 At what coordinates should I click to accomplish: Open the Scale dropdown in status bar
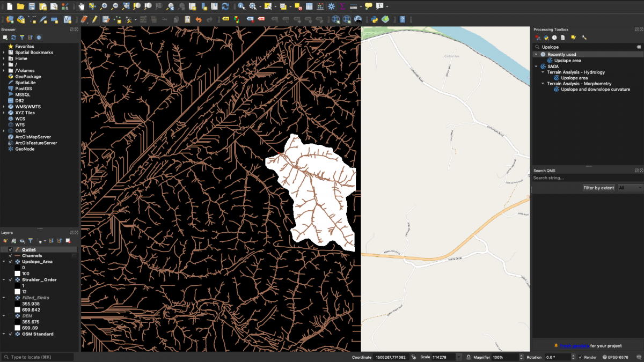click(459, 357)
